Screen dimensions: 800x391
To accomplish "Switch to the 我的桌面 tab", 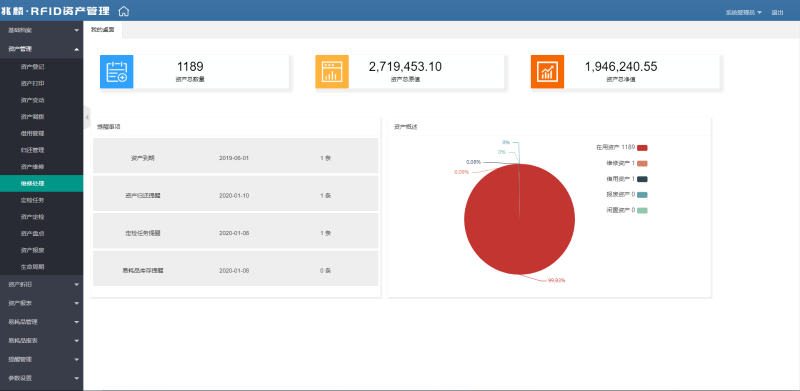I will click(x=103, y=30).
